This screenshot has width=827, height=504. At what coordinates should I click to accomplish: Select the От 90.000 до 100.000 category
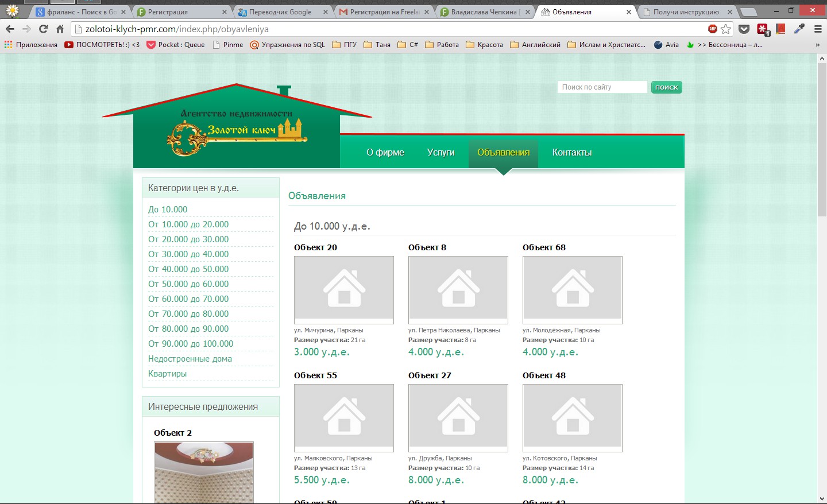pos(191,344)
